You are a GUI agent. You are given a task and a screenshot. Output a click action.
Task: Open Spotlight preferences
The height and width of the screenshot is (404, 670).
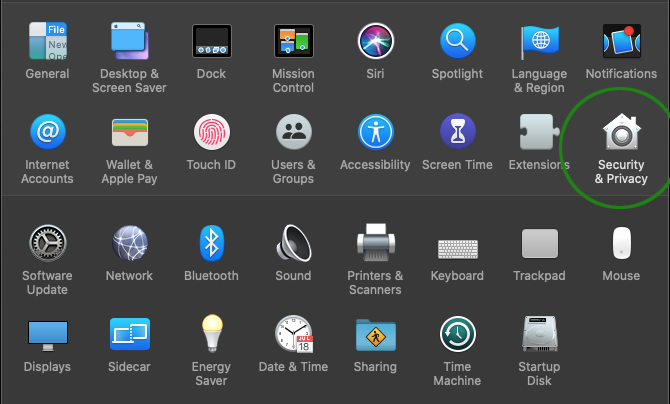click(458, 41)
